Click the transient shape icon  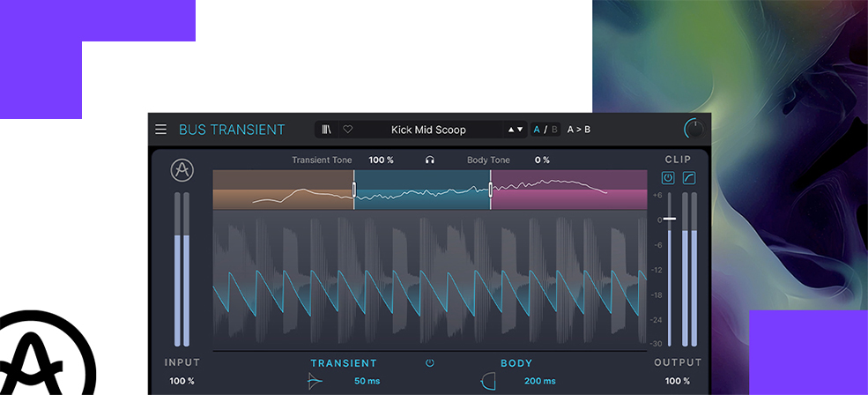(x=315, y=381)
